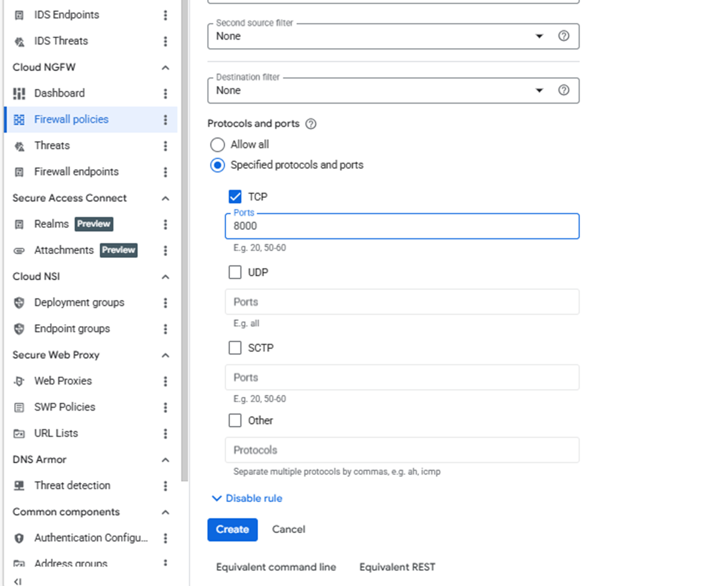Collapse the Common components section
Screen dimensions: 728x586
click(x=165, y=512)
